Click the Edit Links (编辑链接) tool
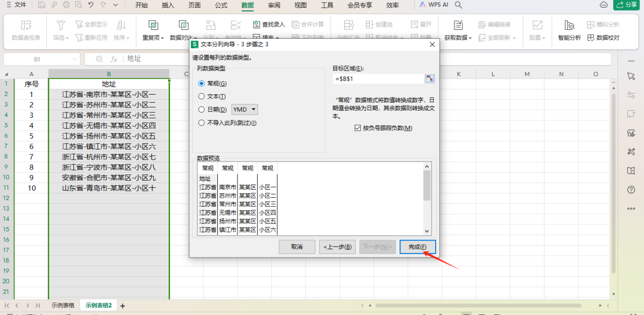 (x=494, y=24)
